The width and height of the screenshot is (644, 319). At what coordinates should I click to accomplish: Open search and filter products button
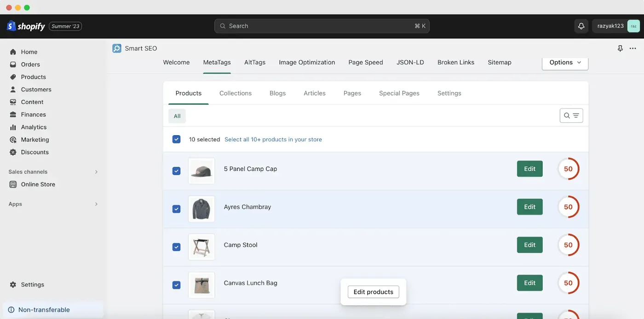click(571, 115)
